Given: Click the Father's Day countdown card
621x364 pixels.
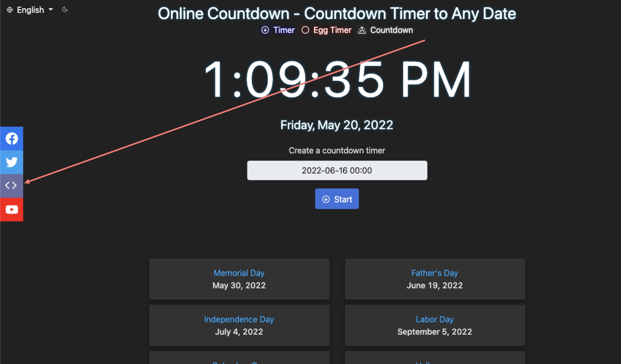Looking at the screenshot, I should 435,279.
